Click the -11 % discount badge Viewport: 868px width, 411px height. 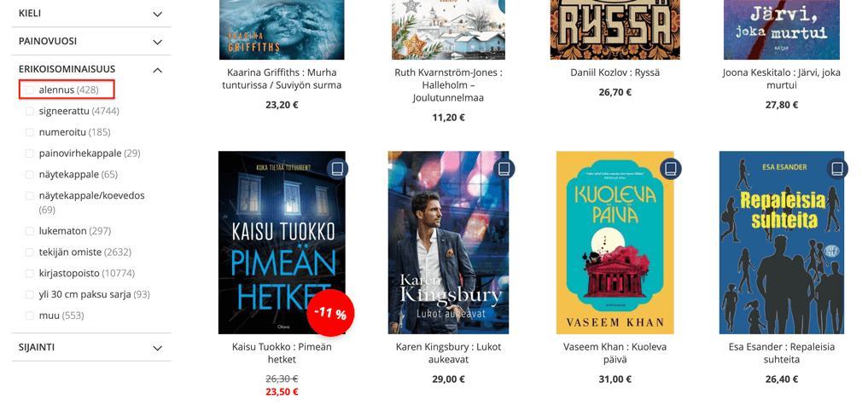[330, 313]
